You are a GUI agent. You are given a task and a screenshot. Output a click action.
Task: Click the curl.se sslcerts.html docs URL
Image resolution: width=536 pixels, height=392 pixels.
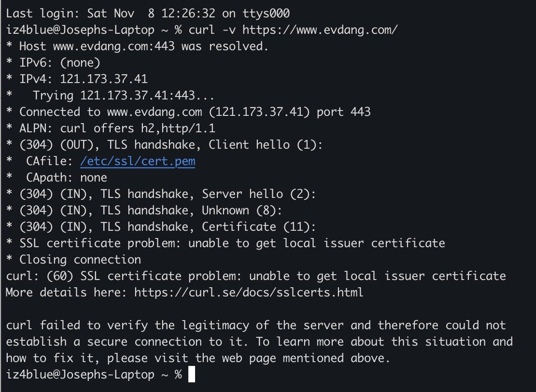248,293
